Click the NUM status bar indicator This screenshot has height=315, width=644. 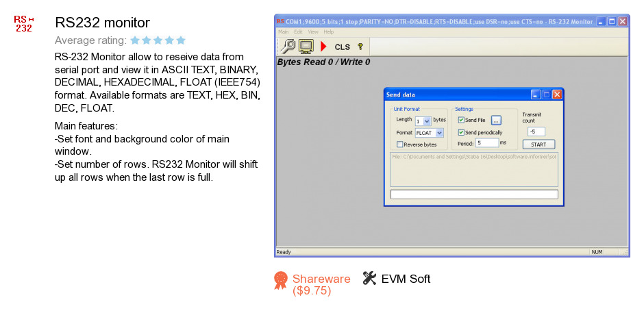pos(597,252)
